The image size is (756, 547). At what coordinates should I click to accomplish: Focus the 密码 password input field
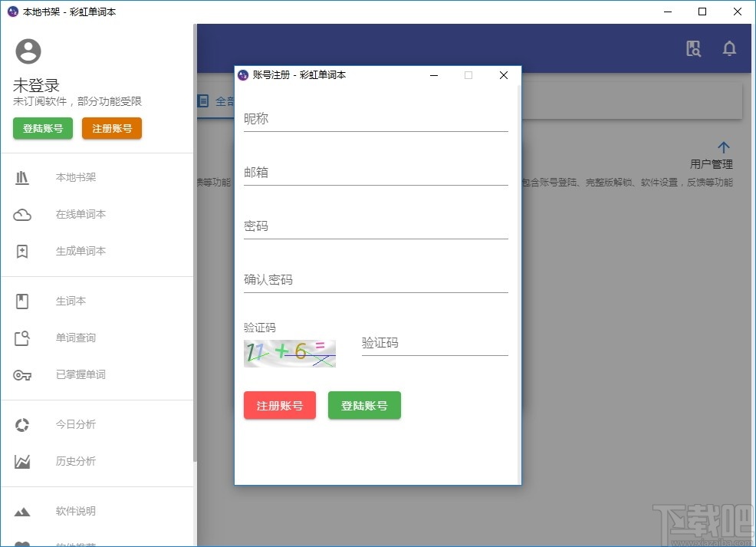(376, 226)
